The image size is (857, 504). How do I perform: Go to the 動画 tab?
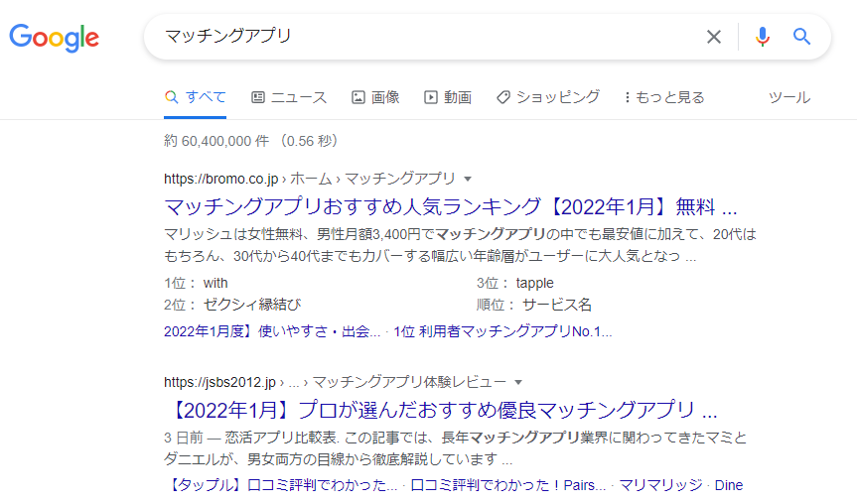(x=448, y=98)
